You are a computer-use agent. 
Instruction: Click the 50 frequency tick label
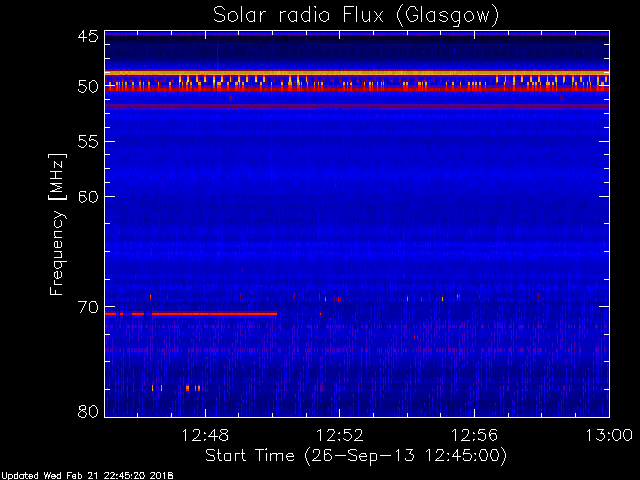click(x=88, y=87)
